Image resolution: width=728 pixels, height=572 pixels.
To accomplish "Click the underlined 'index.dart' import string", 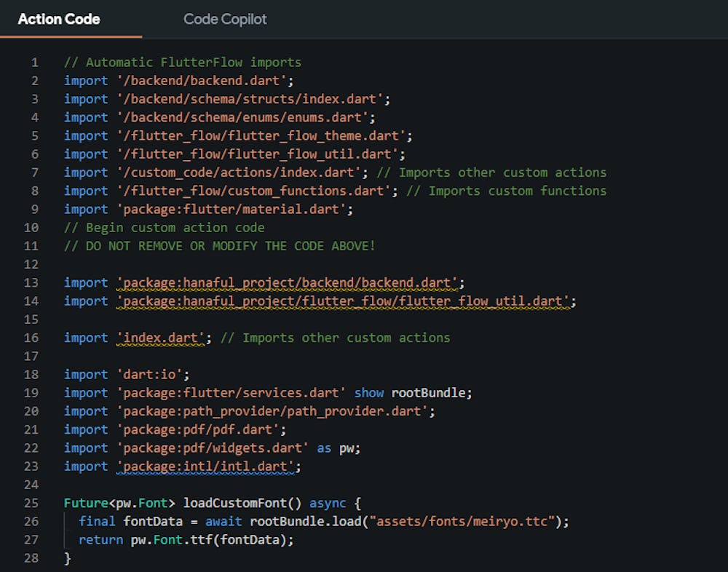I will pyautogui.click(x=160, y=338).
